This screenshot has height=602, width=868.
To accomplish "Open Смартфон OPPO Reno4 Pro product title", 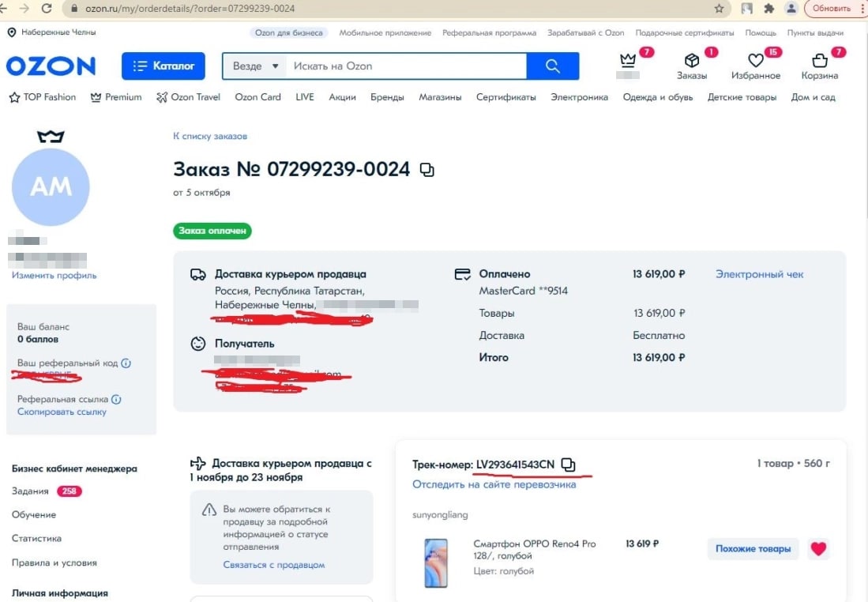I will (x=534, y=549).
